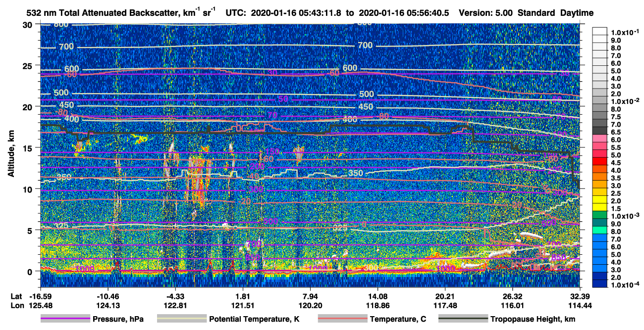
Task: Click the 'Temperature, C' legend label
Action: point(398,320)
